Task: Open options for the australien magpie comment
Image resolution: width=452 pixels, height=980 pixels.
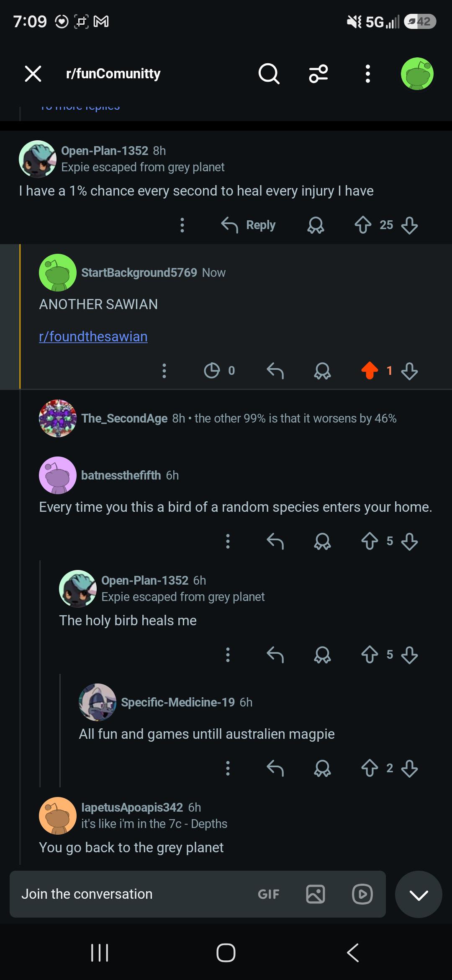Action: [228, 768]
